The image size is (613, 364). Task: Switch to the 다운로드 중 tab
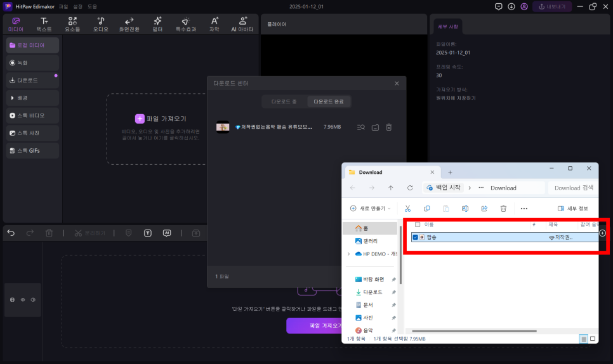coord(284,101)
